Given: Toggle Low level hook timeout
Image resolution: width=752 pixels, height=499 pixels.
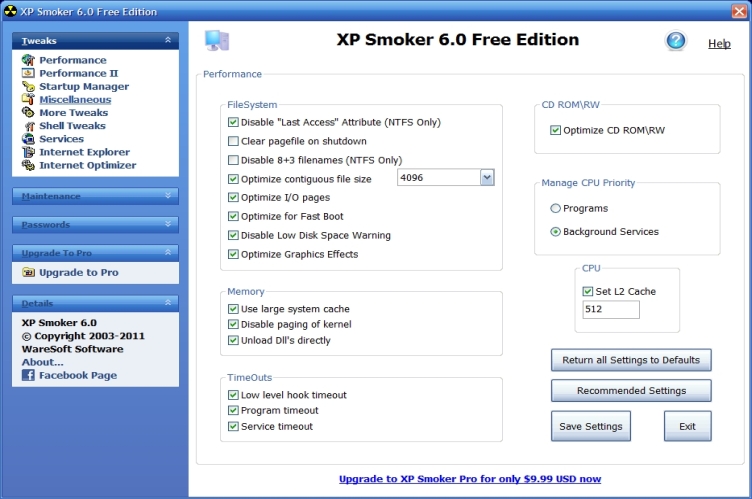Looking at the screenshot, I should [x=233, y=395].
